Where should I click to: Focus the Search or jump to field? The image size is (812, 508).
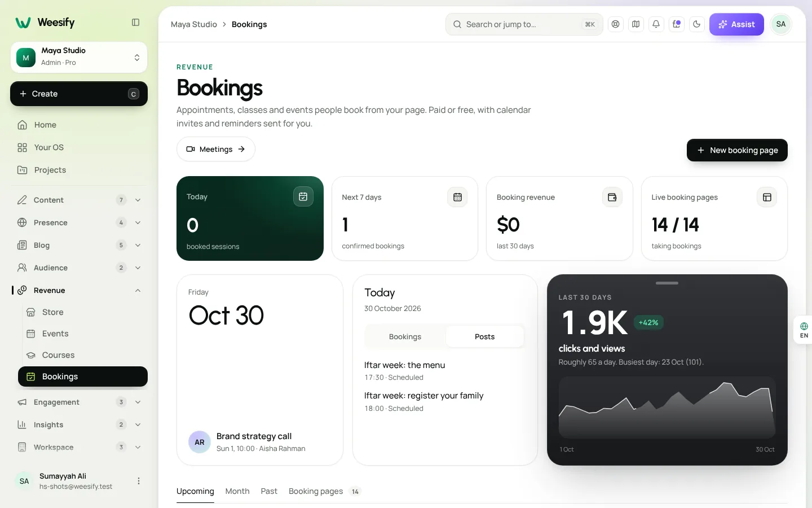(524, 24)
